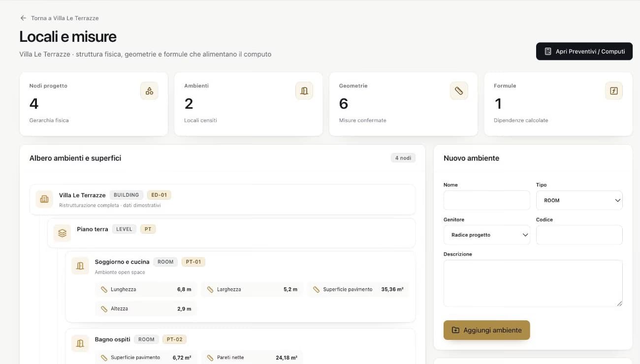640x364 pixels.
Task: Open Apri Preventivi / Computi
Action: (584, 51)
